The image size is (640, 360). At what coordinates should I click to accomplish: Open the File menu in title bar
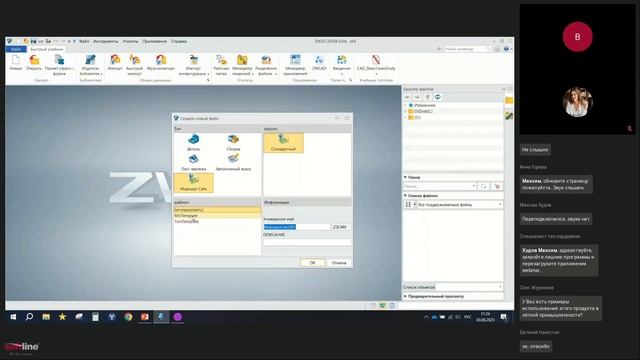(84, 41)
